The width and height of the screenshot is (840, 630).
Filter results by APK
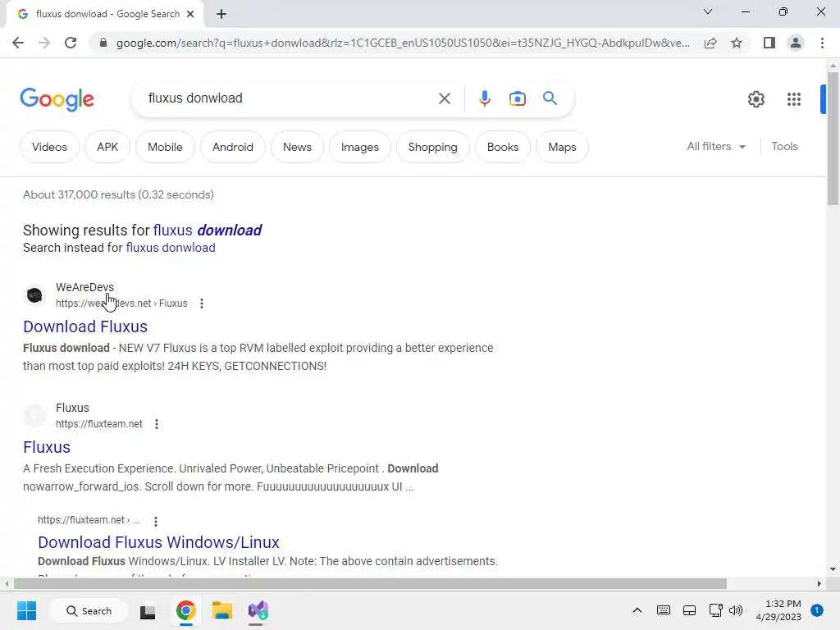tap(107, 147)
